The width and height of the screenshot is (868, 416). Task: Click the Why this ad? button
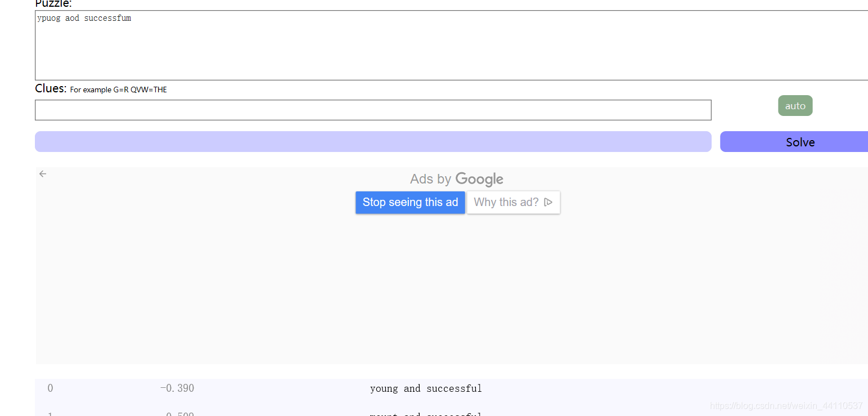pos(513,202)
